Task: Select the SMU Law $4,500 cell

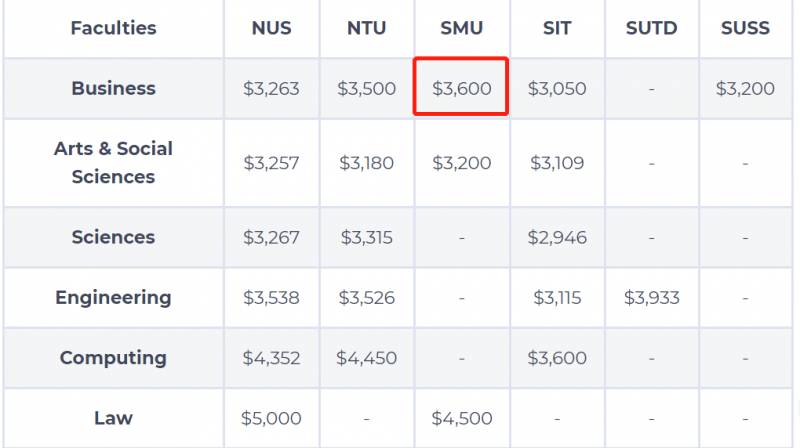Action: tap(461, 418)
